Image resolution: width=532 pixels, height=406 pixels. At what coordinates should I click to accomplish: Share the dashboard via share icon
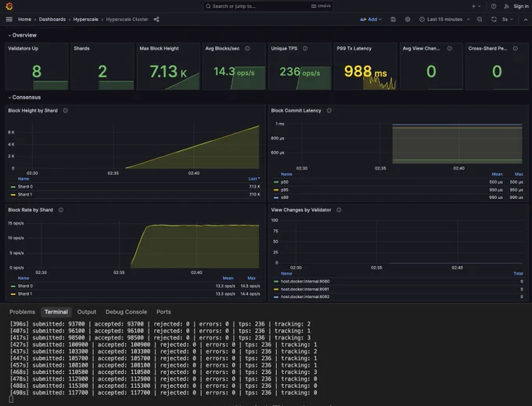pyautogui.click(x=156, y=20)
